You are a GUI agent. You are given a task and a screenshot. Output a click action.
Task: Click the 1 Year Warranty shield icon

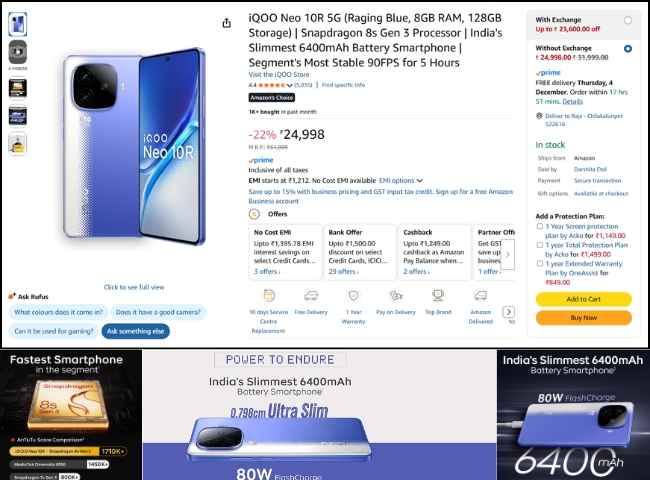coord(354,296)
